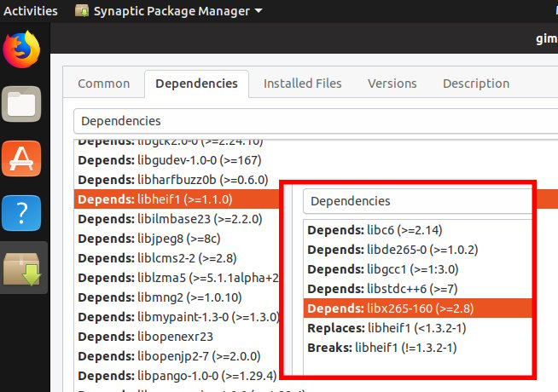
Task: Open the Installed Files tab
Action: (x=303, y=84)
